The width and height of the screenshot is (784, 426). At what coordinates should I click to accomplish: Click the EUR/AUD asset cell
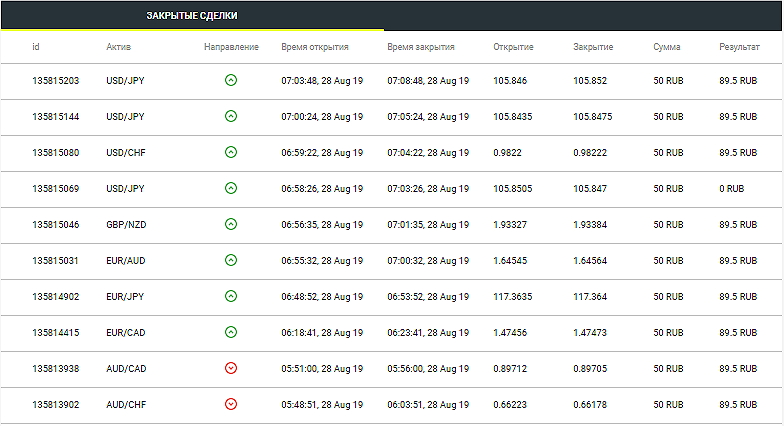click(x=126, y=260)
